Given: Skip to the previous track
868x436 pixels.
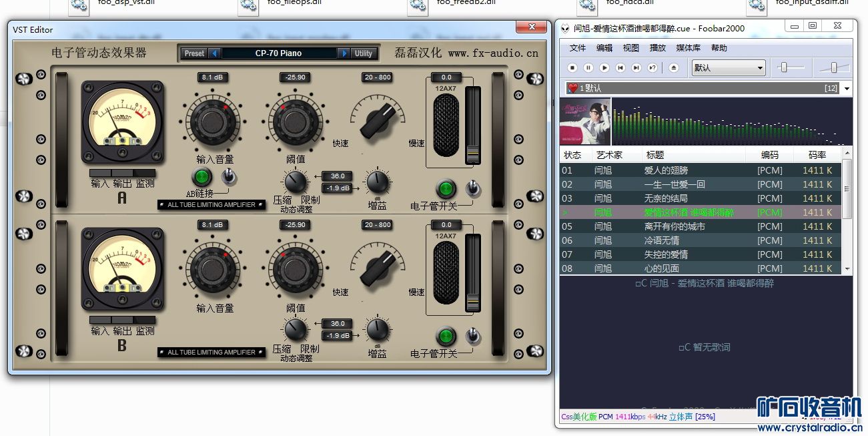Looking at the screenshot, I should 620,67.
